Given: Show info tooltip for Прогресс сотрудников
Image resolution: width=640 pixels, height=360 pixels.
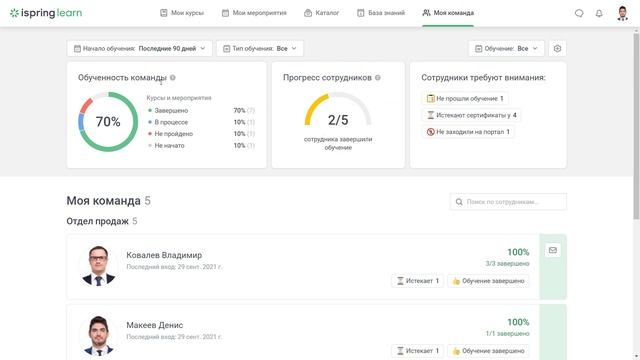Looking at the screenshot, I should click(378, 78).
